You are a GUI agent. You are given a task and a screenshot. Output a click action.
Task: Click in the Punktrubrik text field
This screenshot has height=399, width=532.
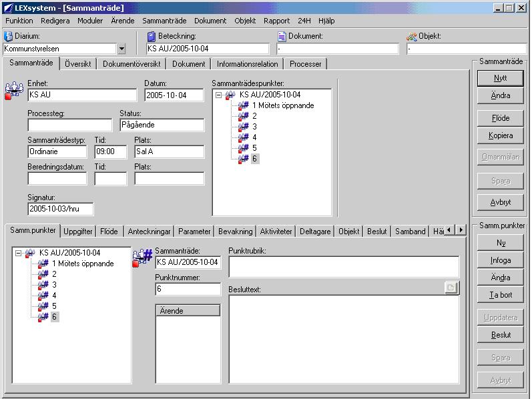coord(344,267)
